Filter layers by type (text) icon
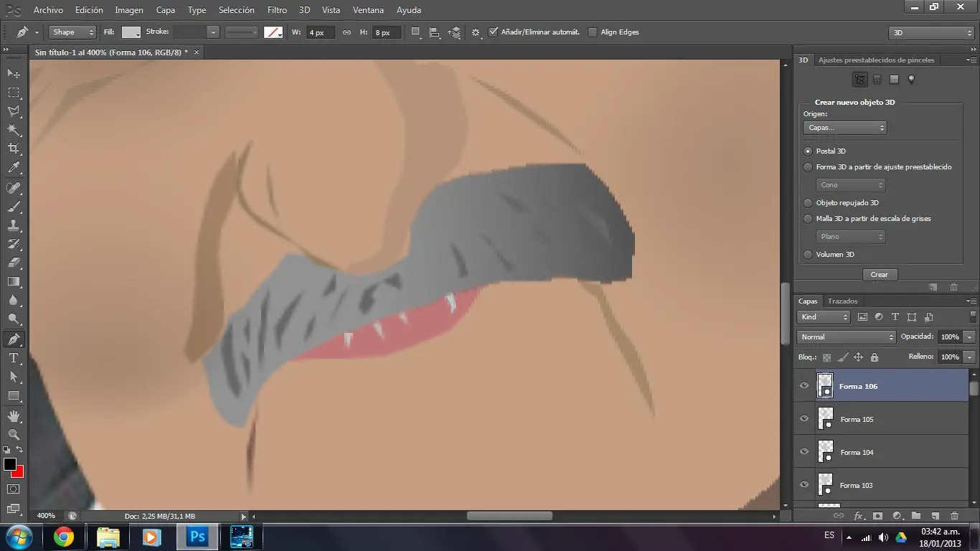Viewport: 980px width, 551px height. [x=895, y=317]
